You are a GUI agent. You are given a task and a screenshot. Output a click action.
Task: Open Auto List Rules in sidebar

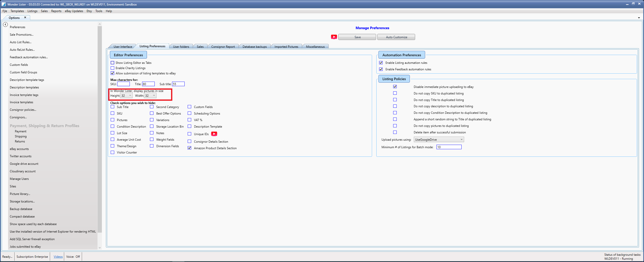21,42
